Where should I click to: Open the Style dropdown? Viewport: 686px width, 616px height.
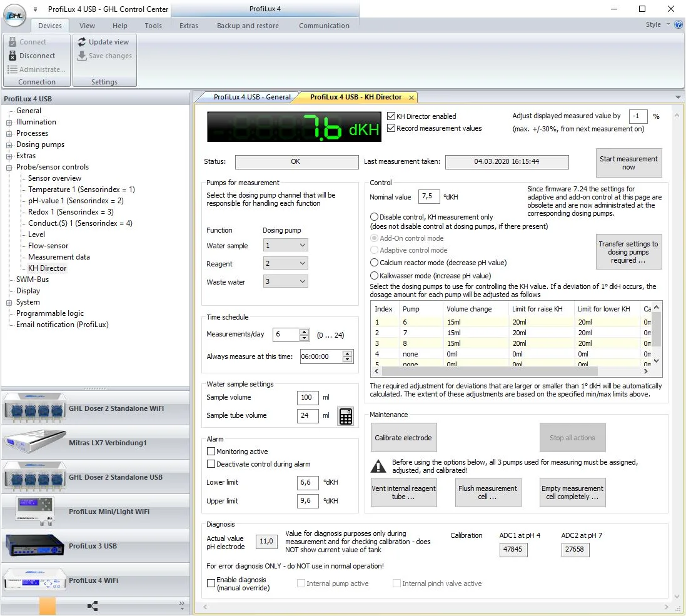pyautogui.click(x=658, y=24)
